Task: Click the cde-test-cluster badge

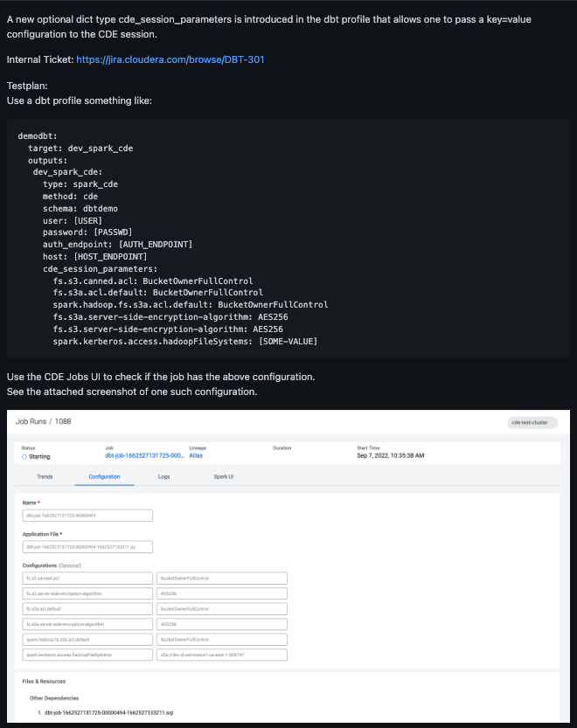Action: [x=532, y=422]
